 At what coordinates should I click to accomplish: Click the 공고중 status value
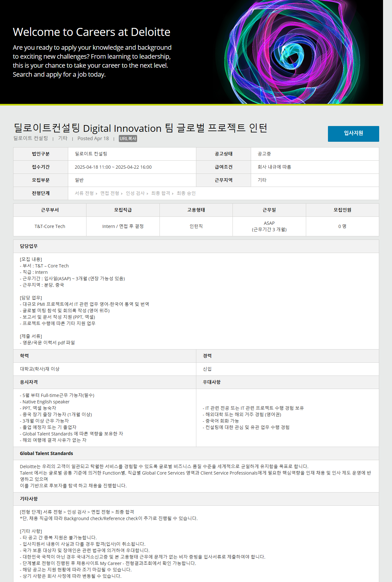(264, 154)
